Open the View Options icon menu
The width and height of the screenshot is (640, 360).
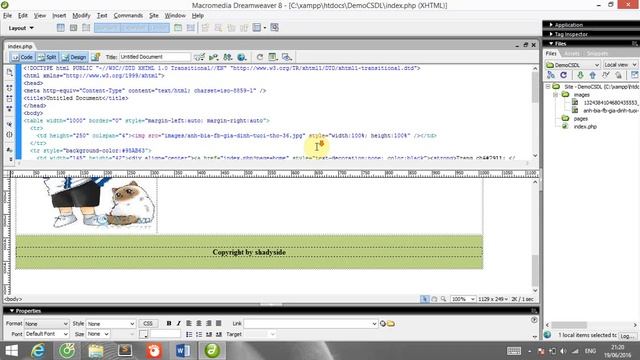pos(273,57)
